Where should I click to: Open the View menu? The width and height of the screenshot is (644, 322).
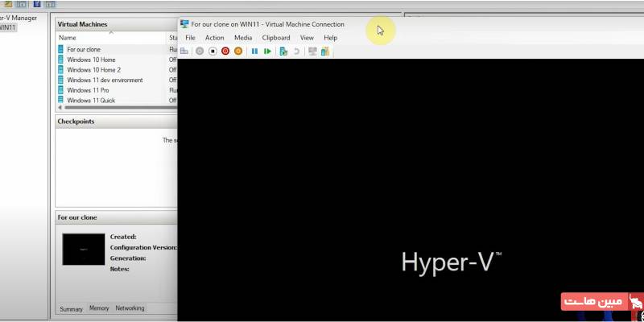click(307, 38)
